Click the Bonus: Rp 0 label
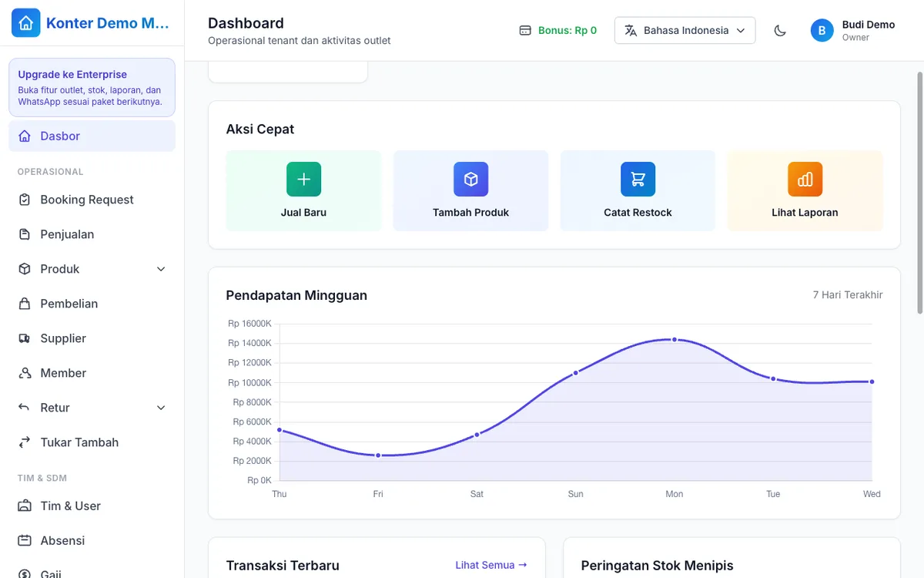 coord(567,31)
